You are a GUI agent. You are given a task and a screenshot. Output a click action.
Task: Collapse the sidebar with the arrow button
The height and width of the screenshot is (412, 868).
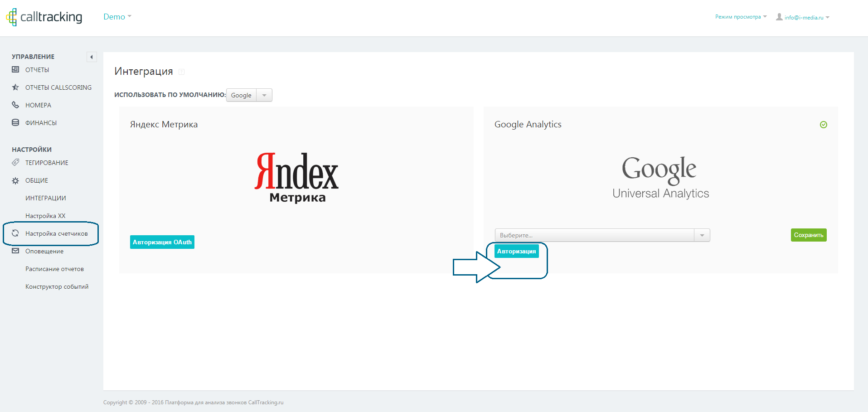point(92,57)
